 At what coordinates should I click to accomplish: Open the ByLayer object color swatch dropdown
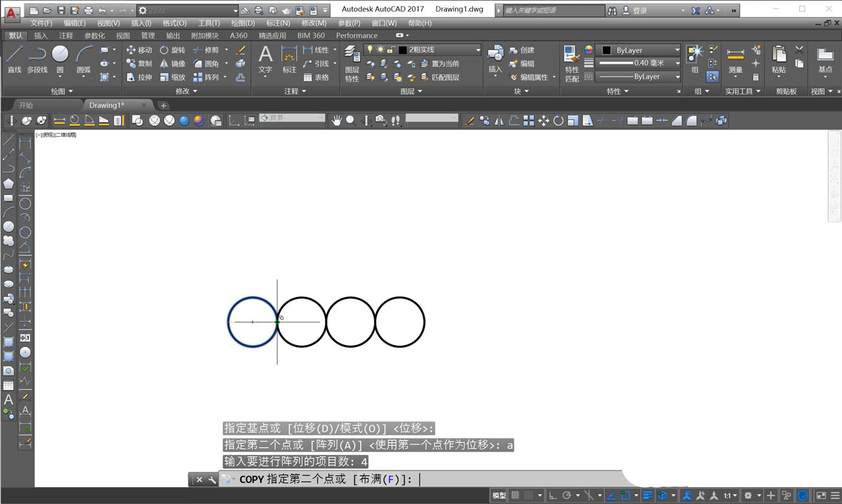(x=638, y=50)
